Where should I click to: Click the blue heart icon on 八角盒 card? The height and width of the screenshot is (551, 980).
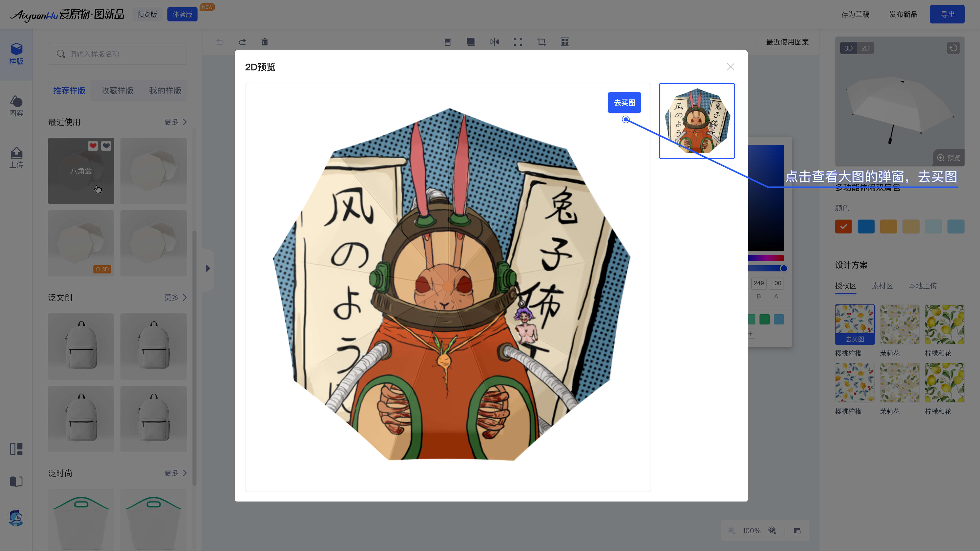(106, 146)
